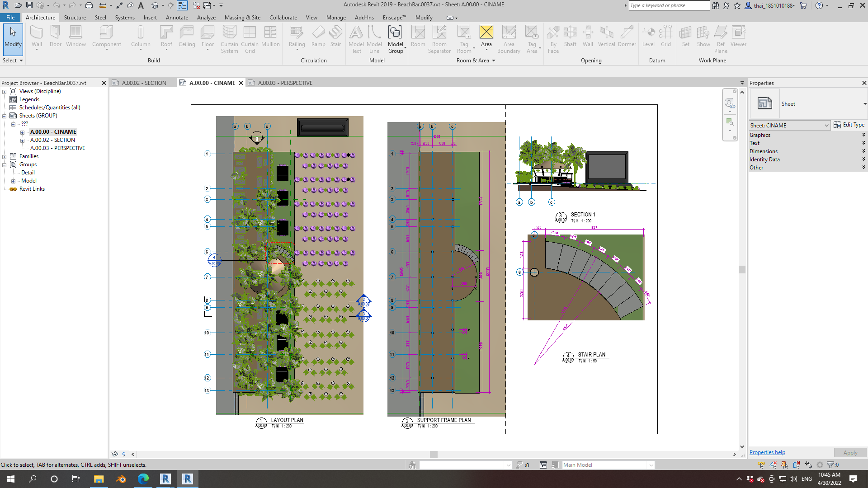The height and width of the screenshot is (488, 868).
Task: Select A.00.03 - PERSPECTIVE in Project Browser
Action: click(x=57, y=148)
